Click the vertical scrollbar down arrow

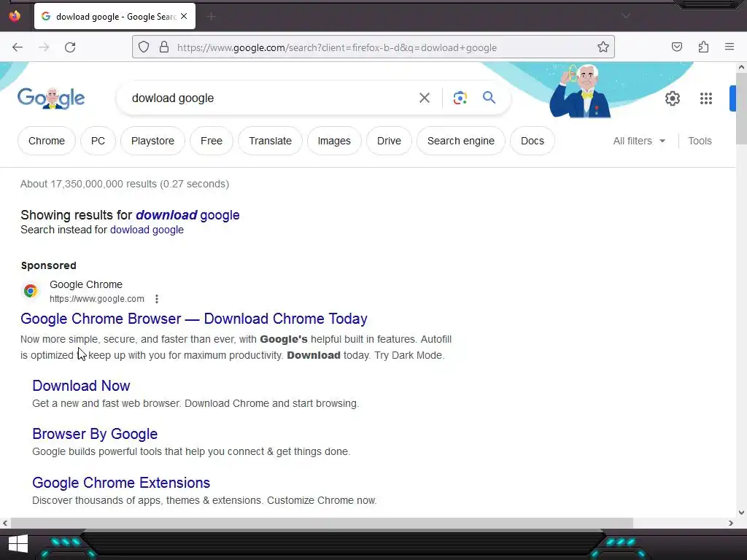point(741,513)
